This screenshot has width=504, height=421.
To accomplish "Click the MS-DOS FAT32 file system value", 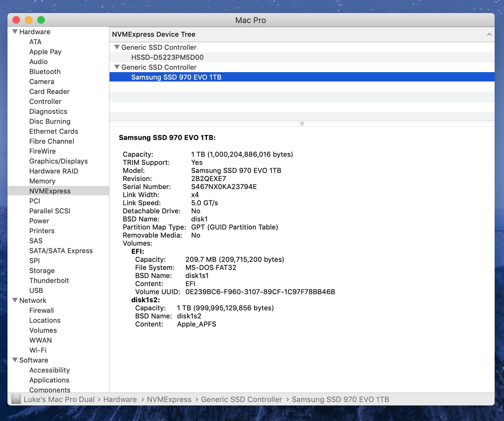I will click(x=211, y=267).
